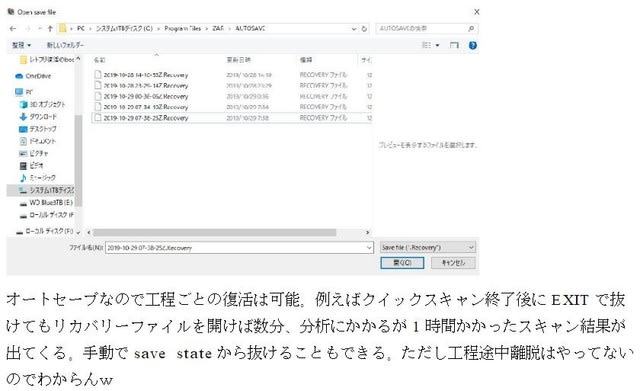This screenshot has height=391, width=640.
Task: Select Program Files breadcrumb
Action: point(182,29)
